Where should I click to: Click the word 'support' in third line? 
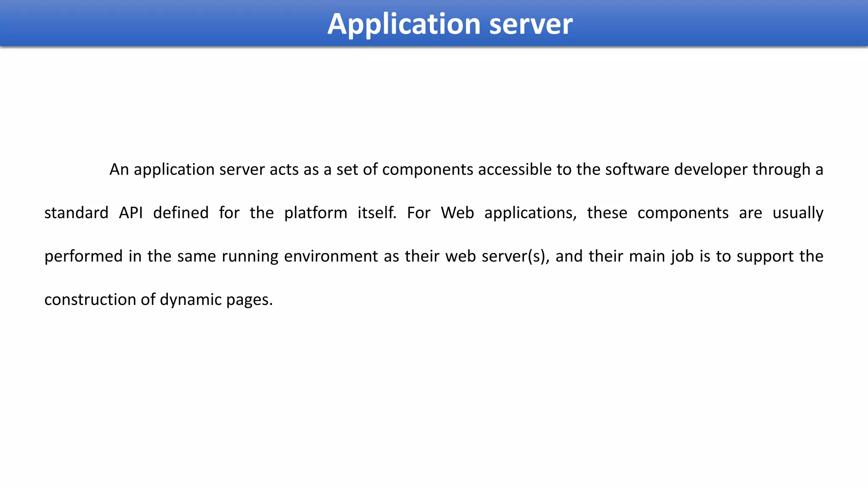[x=765, y=256]
